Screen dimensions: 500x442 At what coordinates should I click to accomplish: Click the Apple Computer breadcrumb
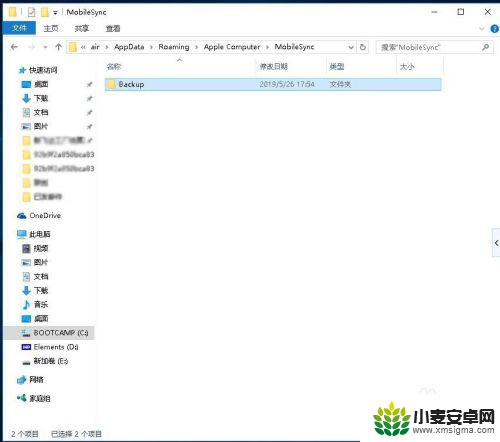pos(232,47)
